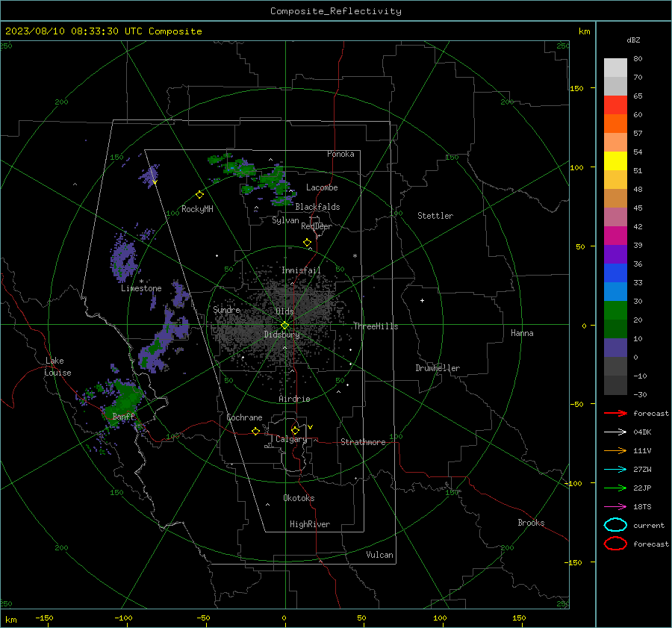Select the magenta 18TS arrow legend entry
Screen dimensions: 672x628
coord(615,507)
